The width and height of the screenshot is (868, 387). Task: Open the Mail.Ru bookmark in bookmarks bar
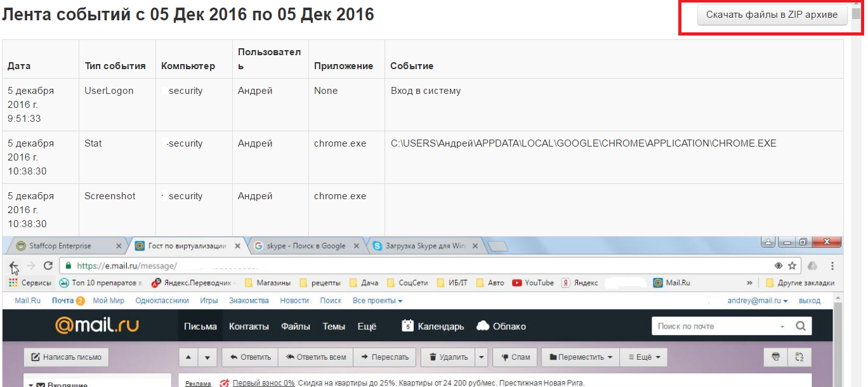click(672, 283)
